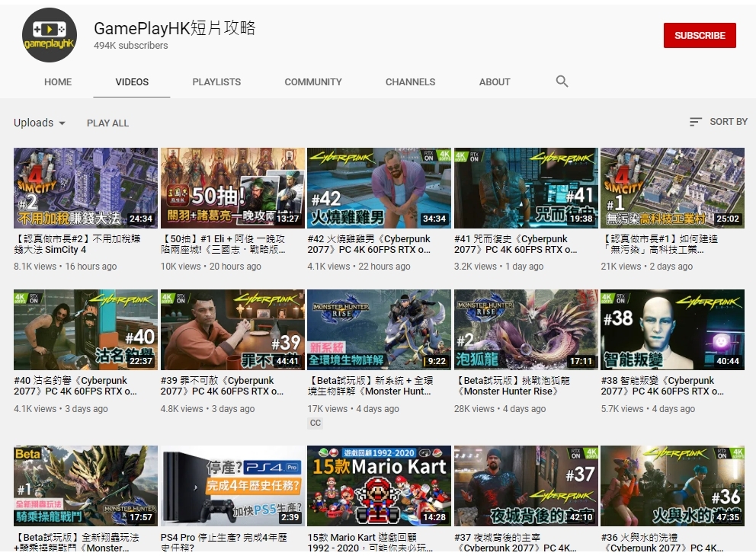756x556 pixels.
Task: Click the GamePlayHK channel avatar logo
Action: pyautogui.click(x=50, y=35)
